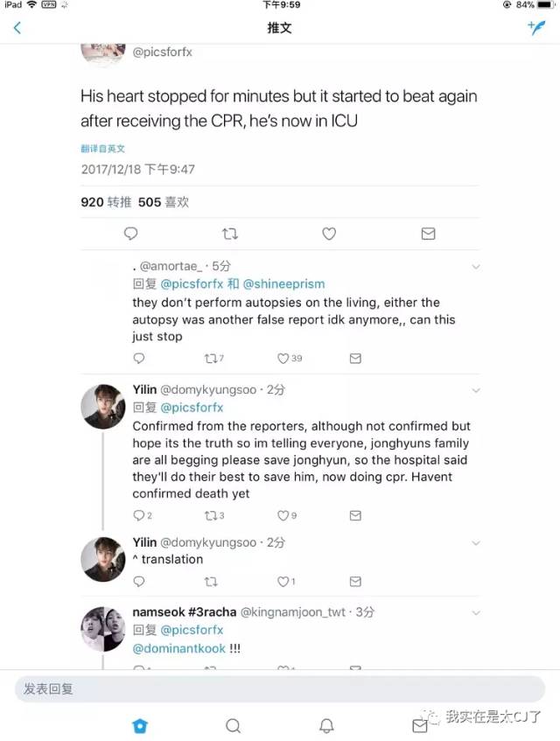Screen dimensions: 560x741
Task: Tap the back arrow to leave this tweet
Action: coord(17,27)
